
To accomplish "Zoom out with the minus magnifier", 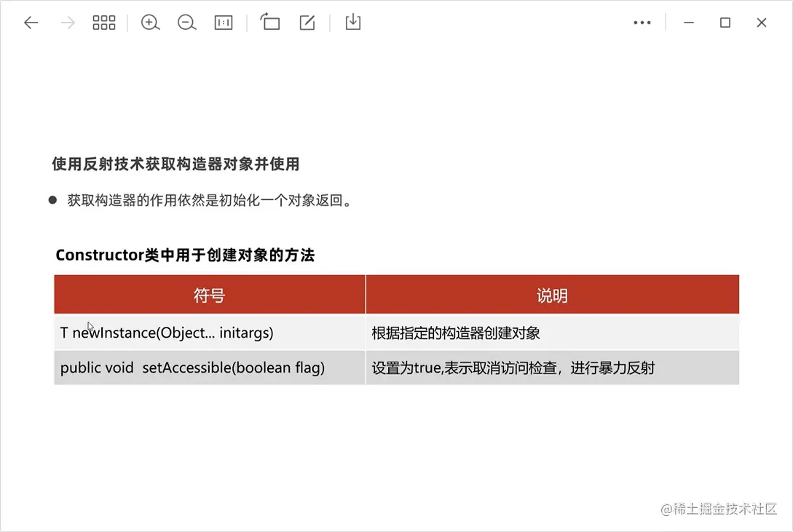I will pos(186,23).
